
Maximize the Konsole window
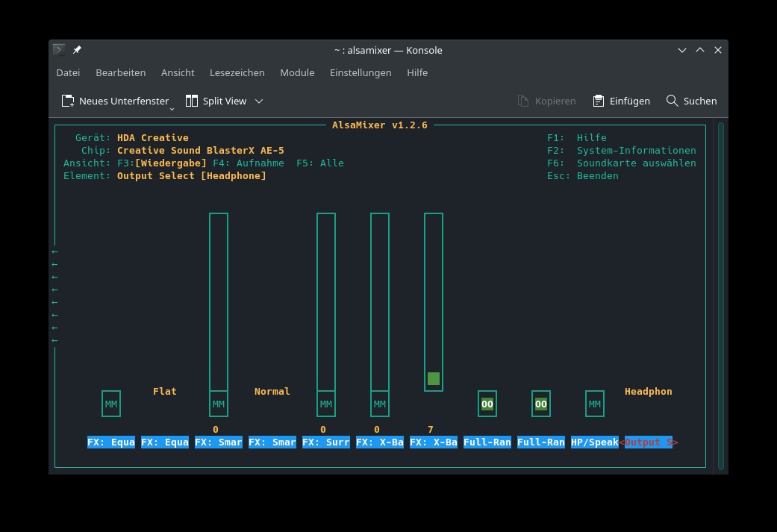pos(699,50)
